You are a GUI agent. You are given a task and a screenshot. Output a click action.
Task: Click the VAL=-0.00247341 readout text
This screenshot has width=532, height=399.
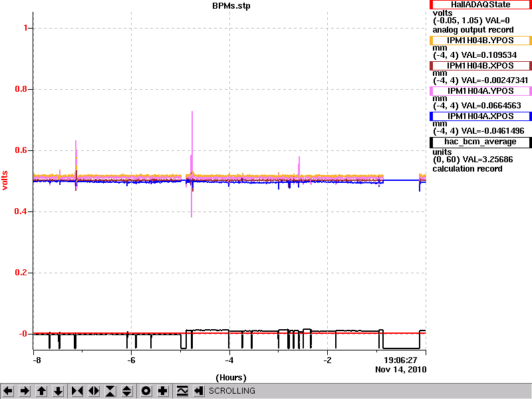(494, 80)
